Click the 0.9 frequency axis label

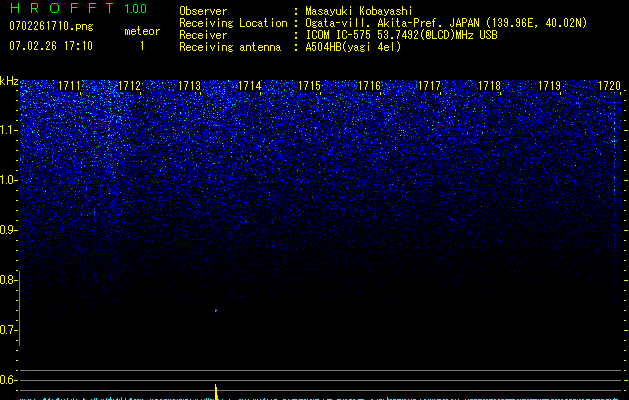(x=8, y=230)
